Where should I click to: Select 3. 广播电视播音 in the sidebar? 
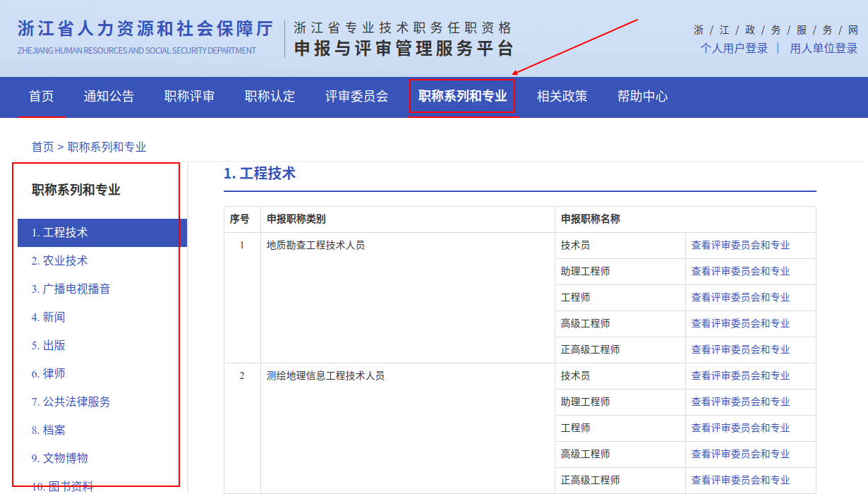pyautogui.click(x=71, y=289)
